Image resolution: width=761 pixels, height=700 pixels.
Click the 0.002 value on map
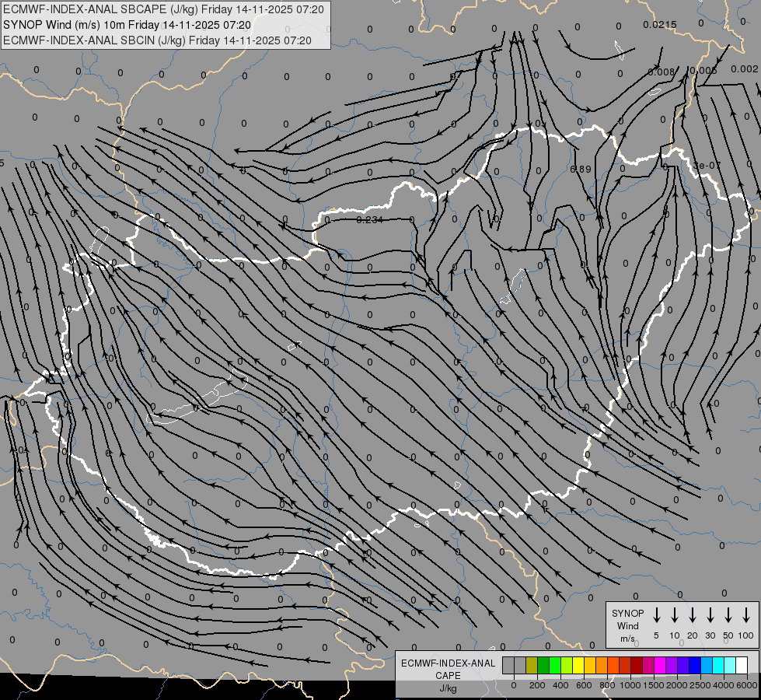coord(745,69)
